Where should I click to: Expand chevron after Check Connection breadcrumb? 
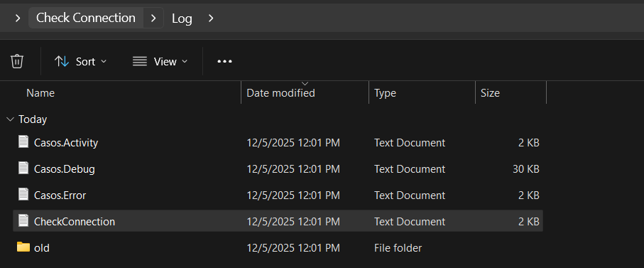(153, 18)
